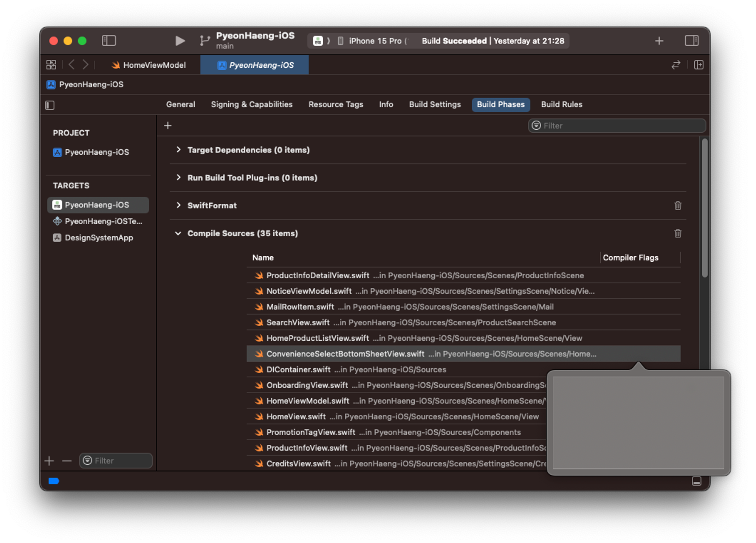Click the Build Succeeded status
The height and width of the screenshot is (543, 756).
(x=493, y=41)
